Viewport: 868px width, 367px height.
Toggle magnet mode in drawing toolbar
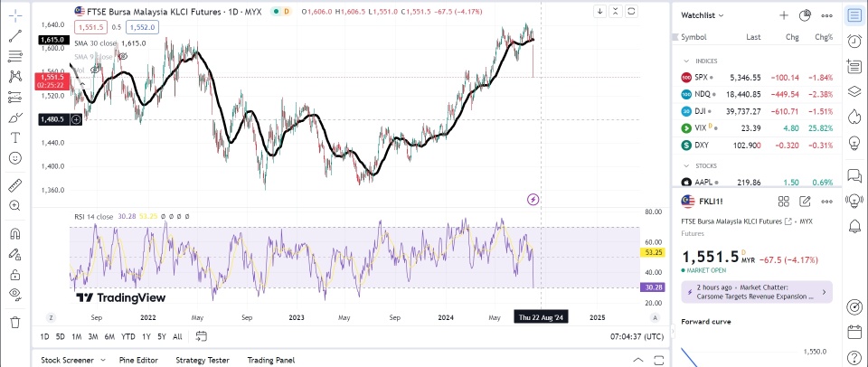click(15, 233)
